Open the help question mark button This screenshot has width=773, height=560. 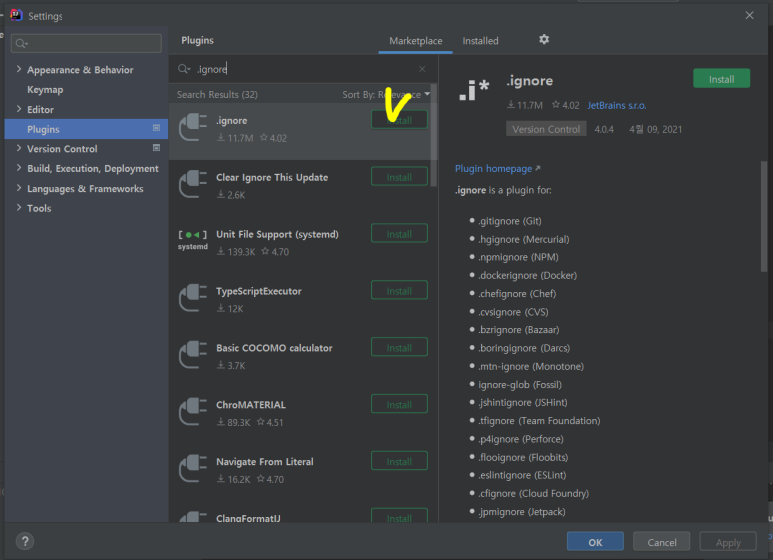tap(25, 541)
